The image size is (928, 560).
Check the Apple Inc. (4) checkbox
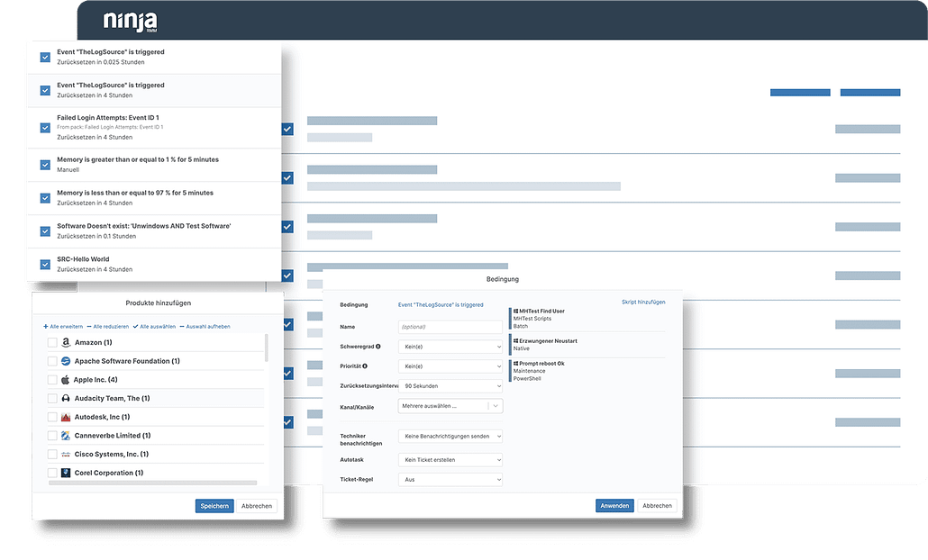(52, 380)
